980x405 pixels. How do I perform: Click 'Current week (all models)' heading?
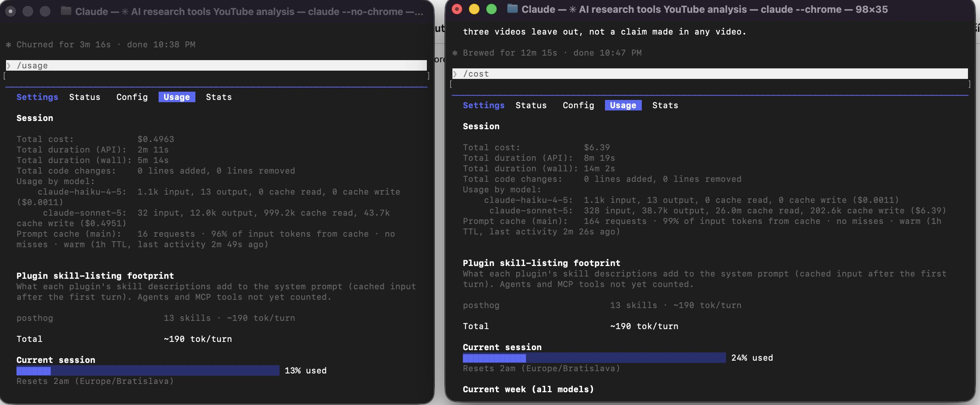click(528, 389)
